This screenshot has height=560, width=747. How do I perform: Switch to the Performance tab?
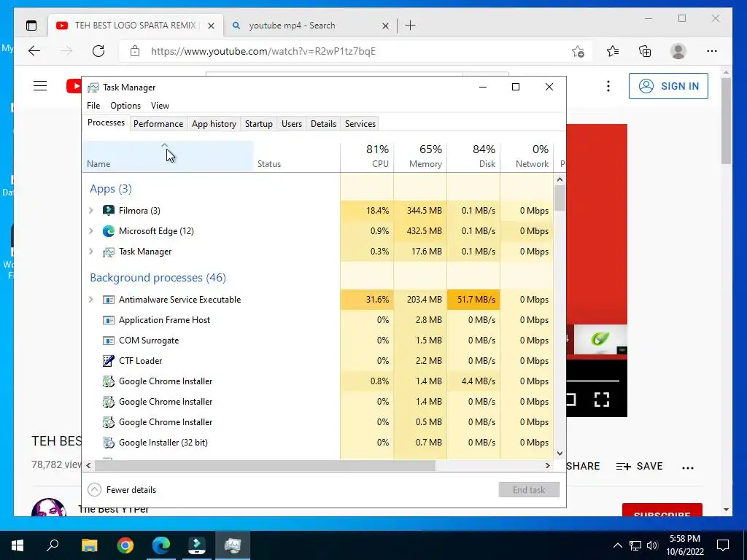point(158,124)
